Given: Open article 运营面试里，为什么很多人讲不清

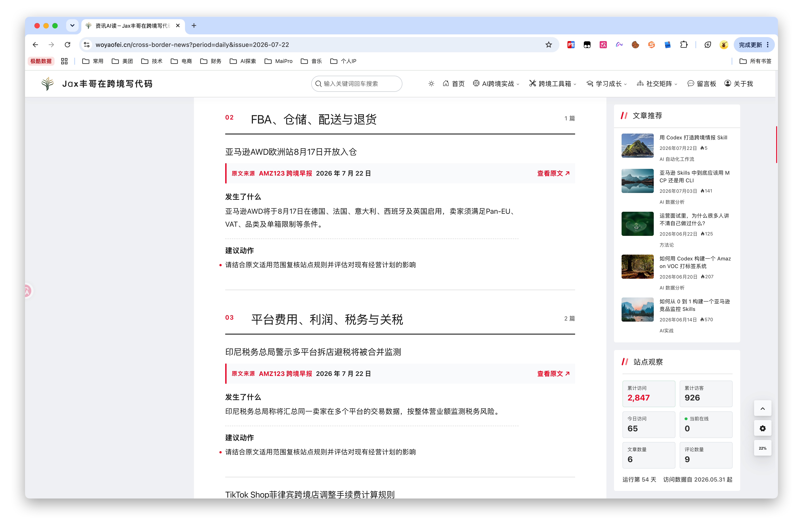Looking at the screenshot, I should (x=694, y=220).
